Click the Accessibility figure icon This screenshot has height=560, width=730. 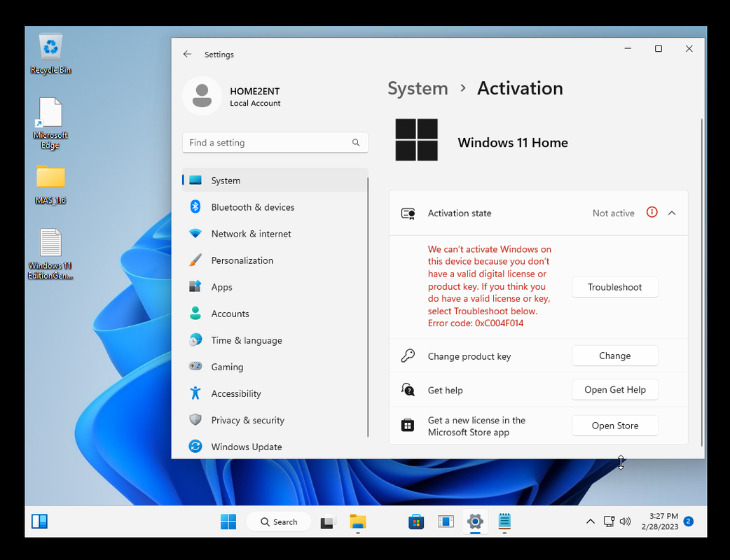(195, 393)
